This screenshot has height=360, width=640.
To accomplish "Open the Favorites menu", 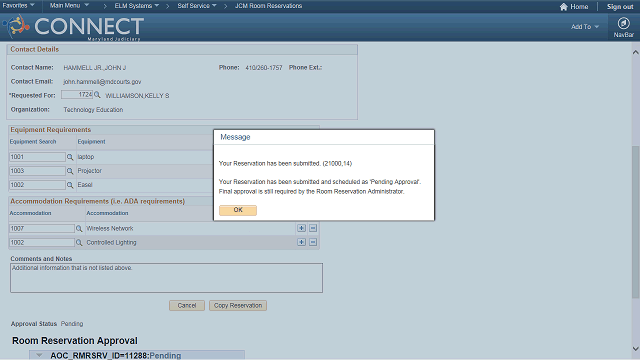I will click(18, 6).
